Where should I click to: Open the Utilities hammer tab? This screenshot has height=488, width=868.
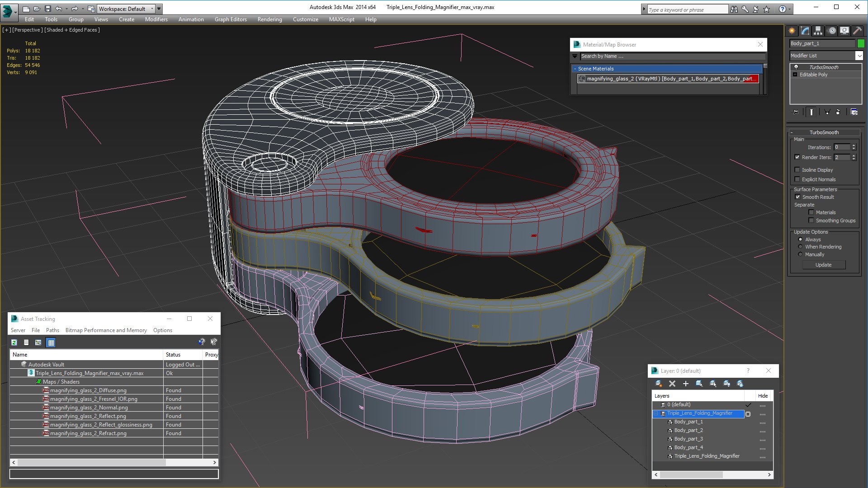click(x=857, y=31)
